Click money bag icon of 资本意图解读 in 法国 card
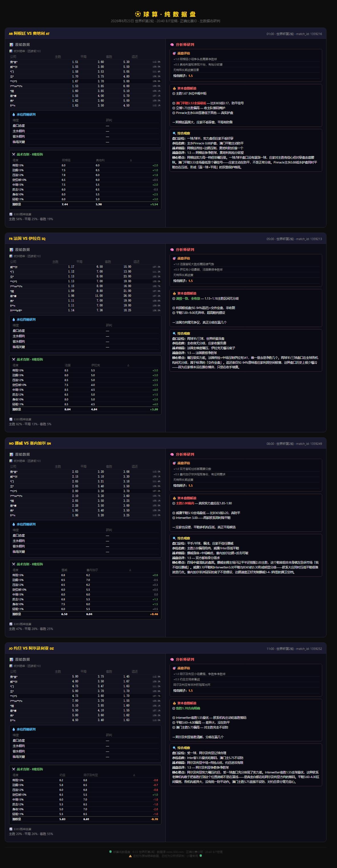337x868 pixels. [174, 294]
